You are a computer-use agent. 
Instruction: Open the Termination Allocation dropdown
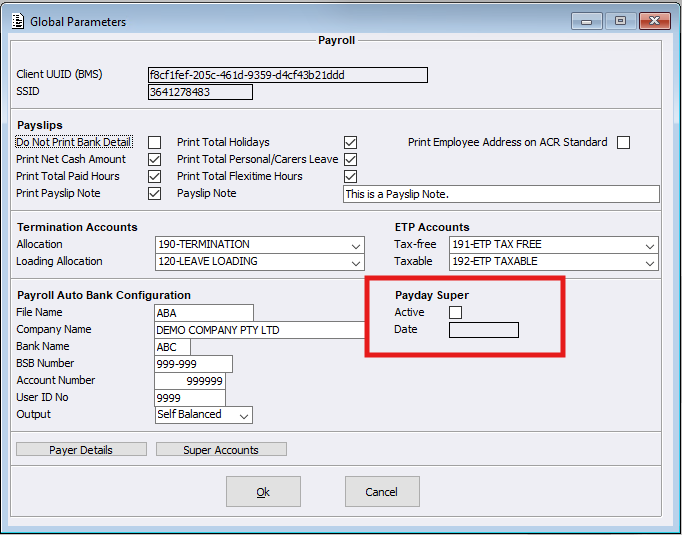pos(356,245)
